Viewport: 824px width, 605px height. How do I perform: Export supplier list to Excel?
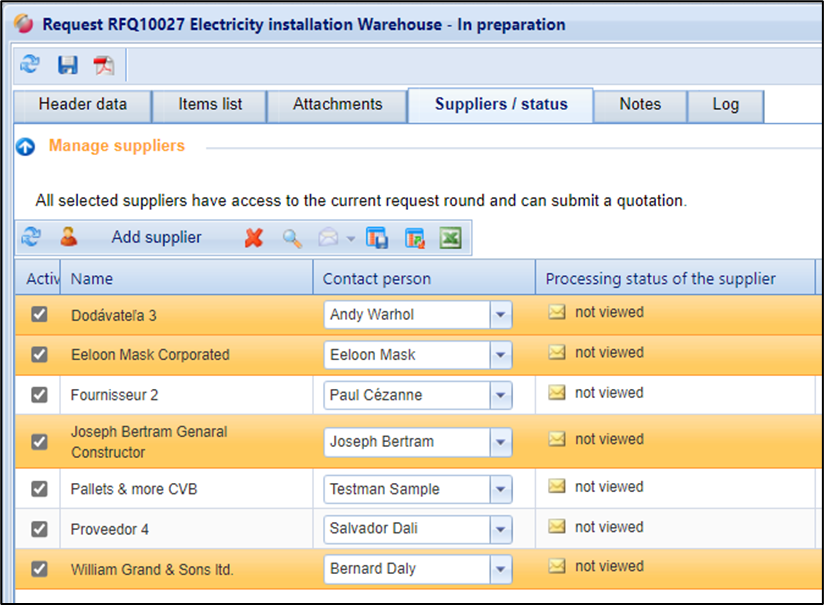point(450,238)
